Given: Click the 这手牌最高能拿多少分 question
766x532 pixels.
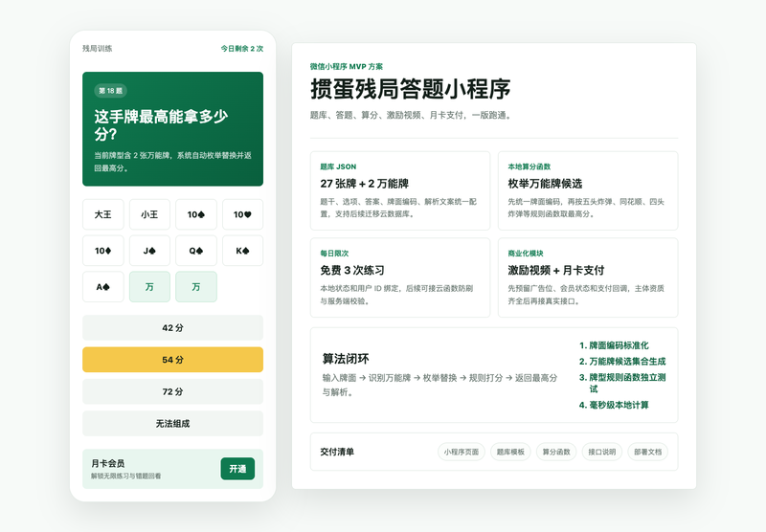Looking at the screenshot, I should [161, 125].
